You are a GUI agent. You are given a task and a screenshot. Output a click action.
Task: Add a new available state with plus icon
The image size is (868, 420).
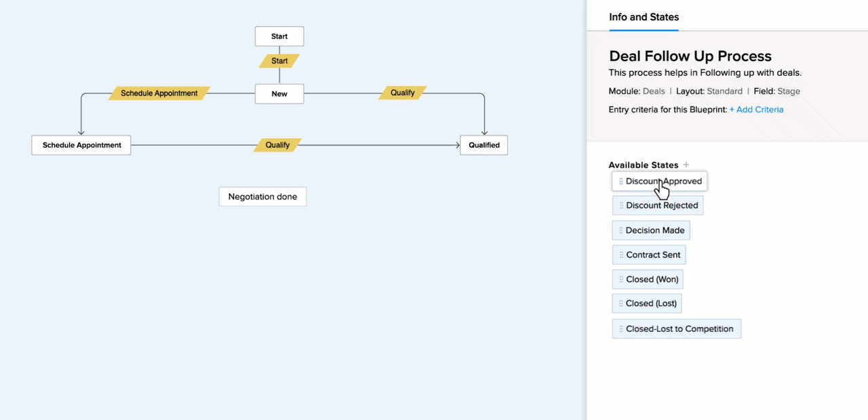pyautogui.click(x=686, y=165)
